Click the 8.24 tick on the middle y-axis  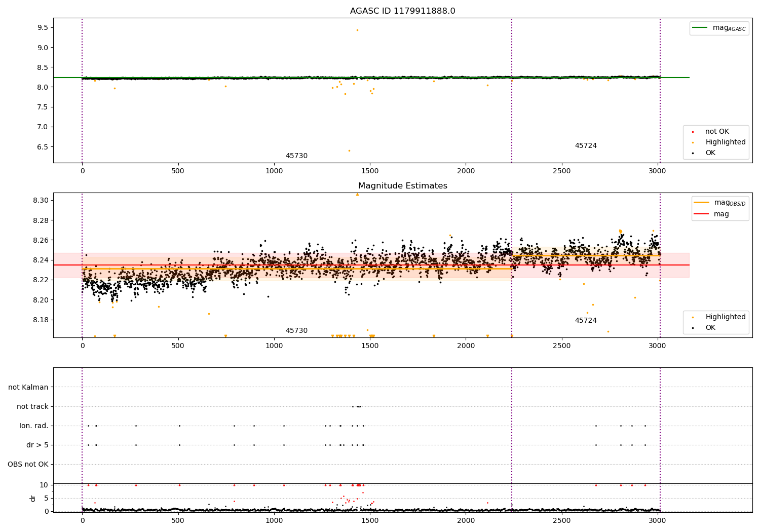point(41,260)
